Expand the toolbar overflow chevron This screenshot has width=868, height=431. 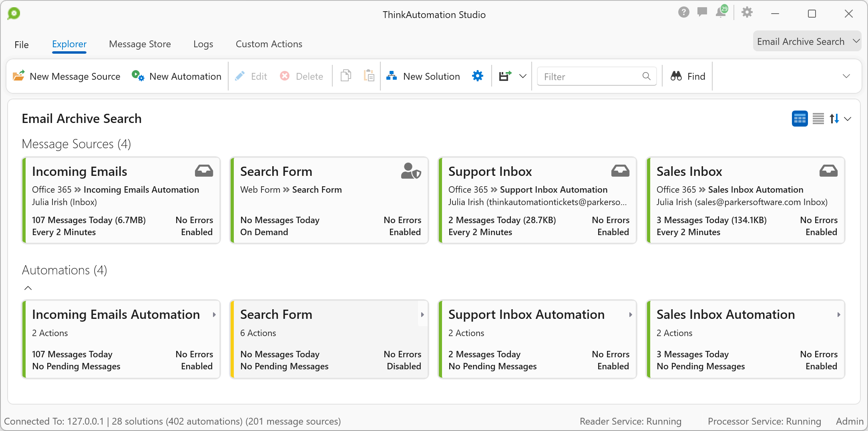(846, 76)
